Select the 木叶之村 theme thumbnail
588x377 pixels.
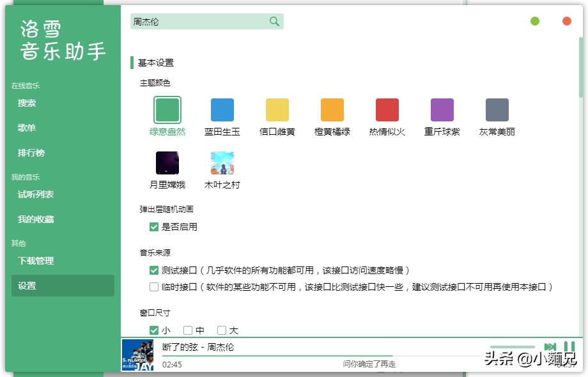(x=222, y=162)
